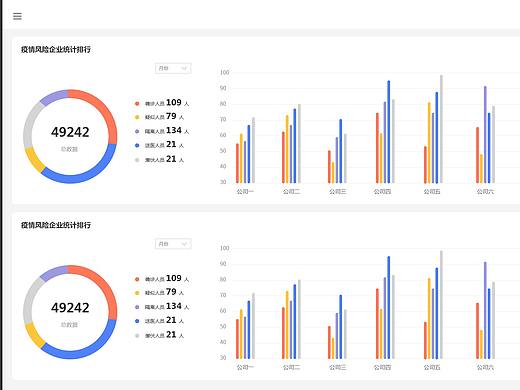The height and width of the screenshot is (390, 520).
Task: Click the tall gray bar of 公司五 in lower chart
Action: pos(441,305)
